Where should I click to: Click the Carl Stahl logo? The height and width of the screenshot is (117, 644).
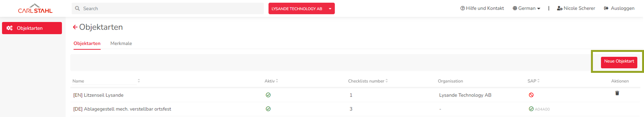pos(35,8)
